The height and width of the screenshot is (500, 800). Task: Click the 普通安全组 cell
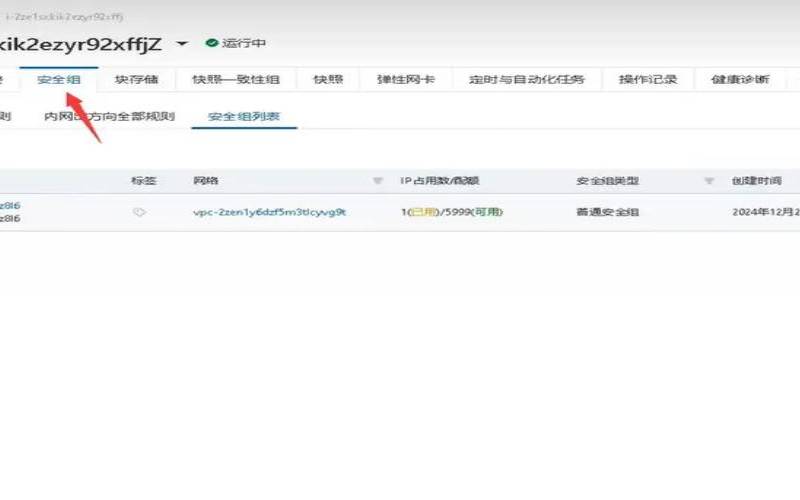tap(608, 212)
